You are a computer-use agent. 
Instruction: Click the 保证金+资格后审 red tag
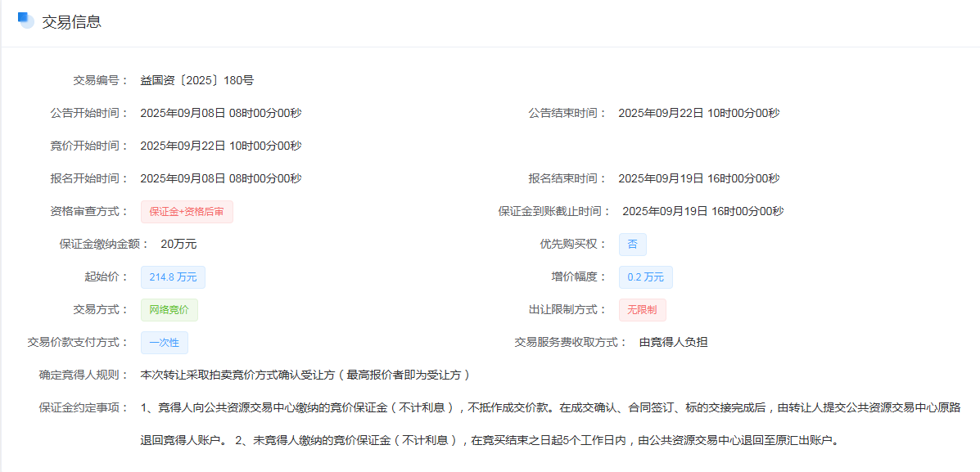[x=187, y=212]
